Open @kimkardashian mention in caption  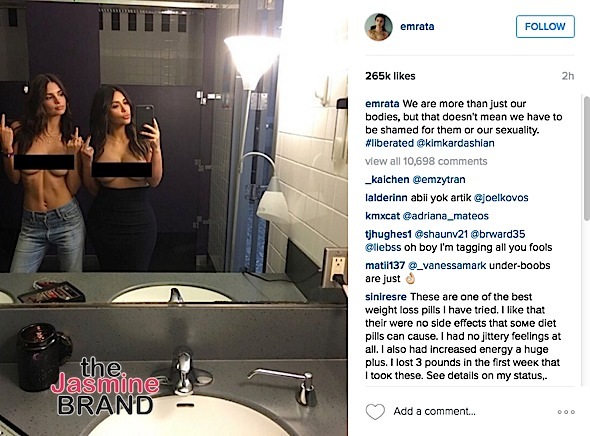(x=455, y=143)
